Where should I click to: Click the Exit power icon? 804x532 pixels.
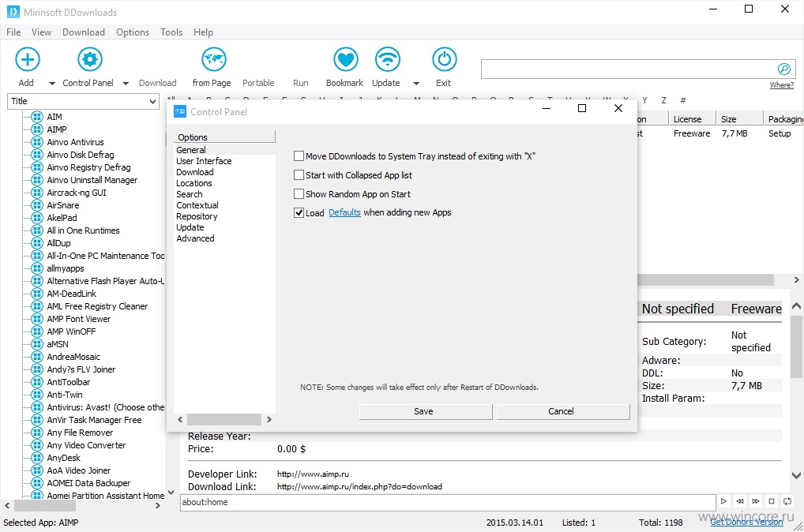point(444,59)
